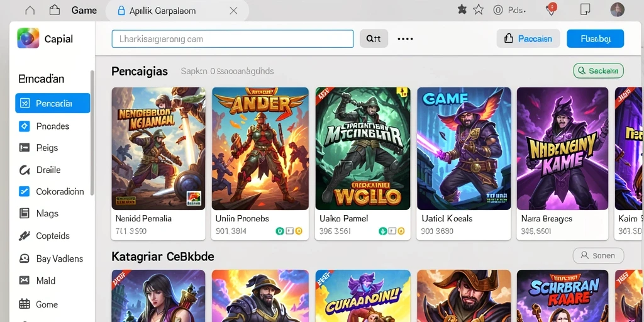Screen dimensions: 644x322
Task: Click the sidebar vertical scrollbar
Action: point(92,132)
